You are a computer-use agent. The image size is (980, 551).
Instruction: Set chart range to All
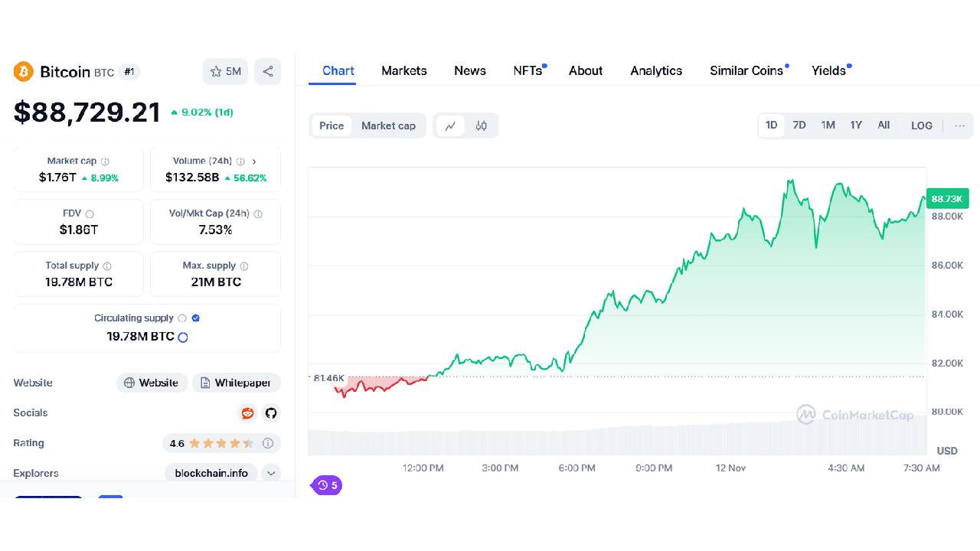[884, 125]
